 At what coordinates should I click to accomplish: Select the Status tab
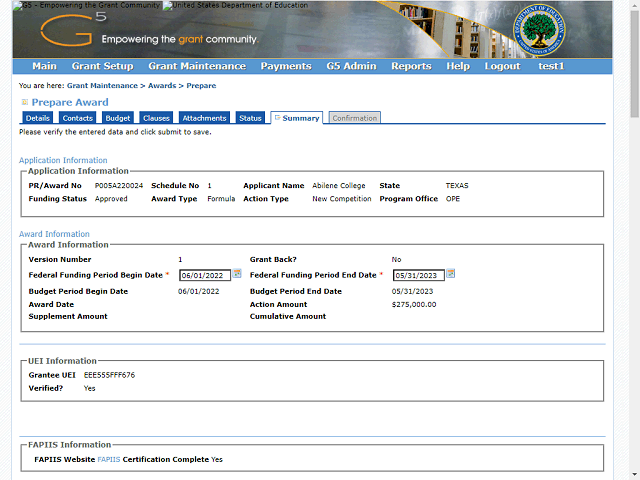pos(250,118)
